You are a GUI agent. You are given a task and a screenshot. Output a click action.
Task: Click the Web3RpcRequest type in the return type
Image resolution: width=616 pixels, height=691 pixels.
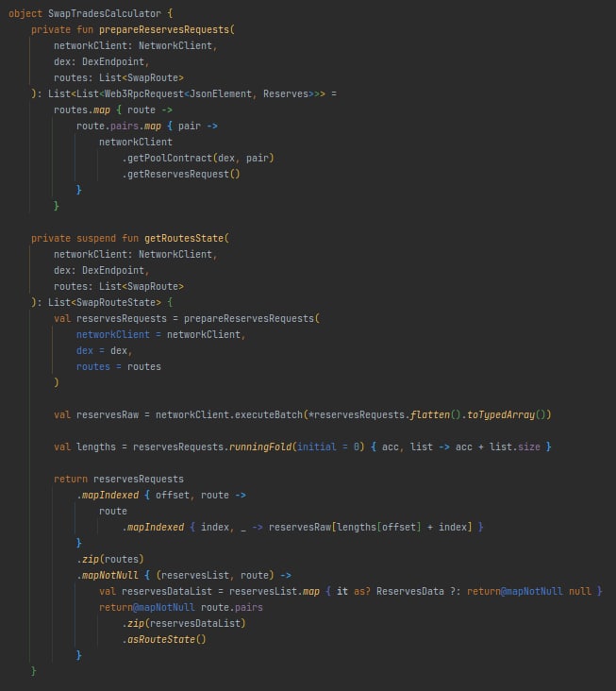[143, 93]
